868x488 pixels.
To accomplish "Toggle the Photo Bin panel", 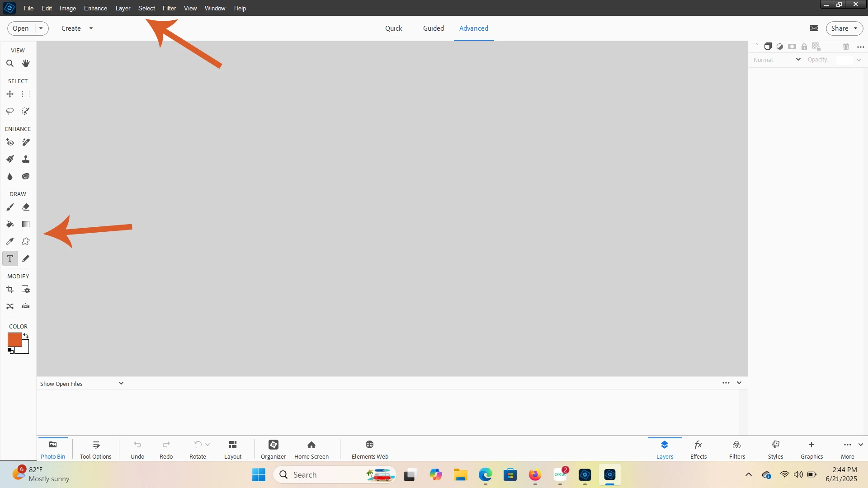I will (53, 450).
